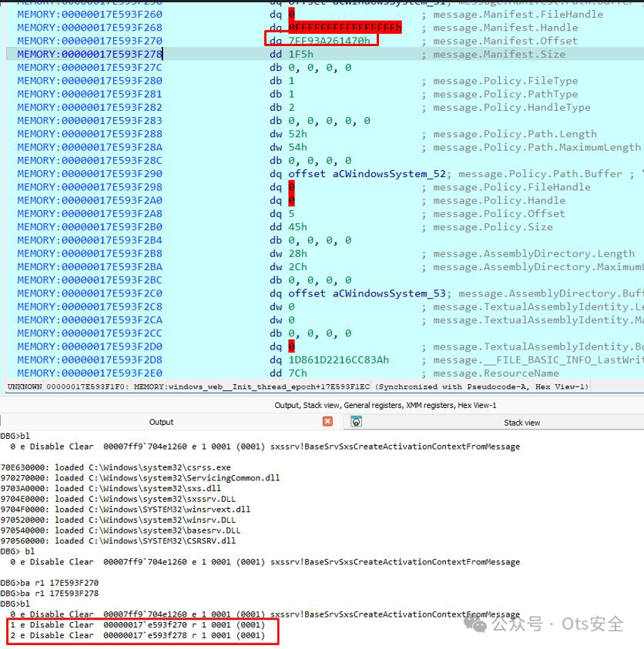644x649 pixels.
Task: Click comment message.ResourceName
Action: (496, 373)
